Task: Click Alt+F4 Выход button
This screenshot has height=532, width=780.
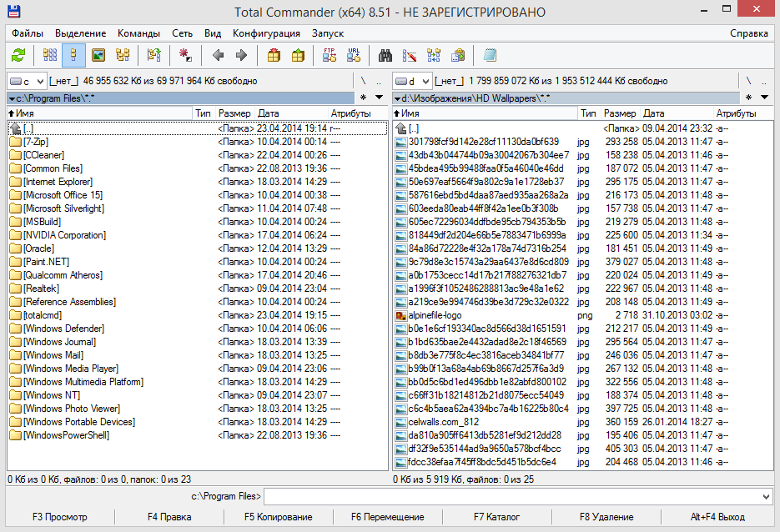Action: click(x=717, y=517)
